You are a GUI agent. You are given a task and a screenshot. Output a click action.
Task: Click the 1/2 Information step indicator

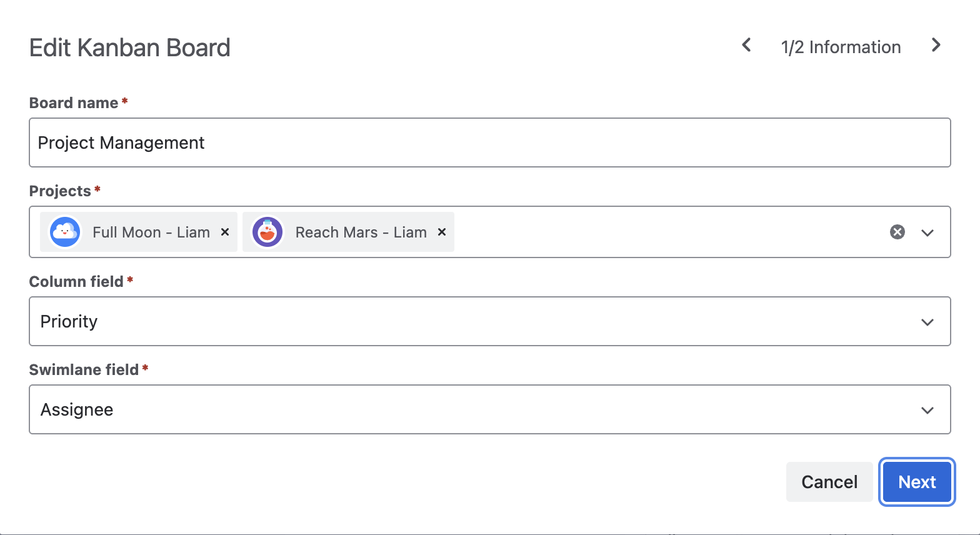pyautogui.click(x=841, y=47)
